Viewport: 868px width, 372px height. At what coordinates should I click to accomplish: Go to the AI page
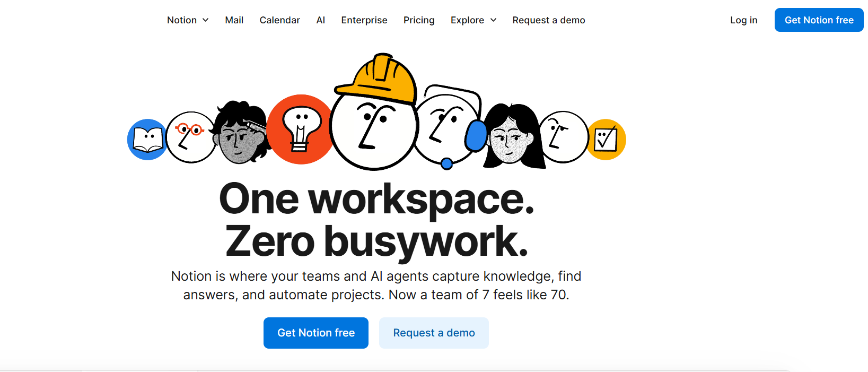tap(320, 20)
